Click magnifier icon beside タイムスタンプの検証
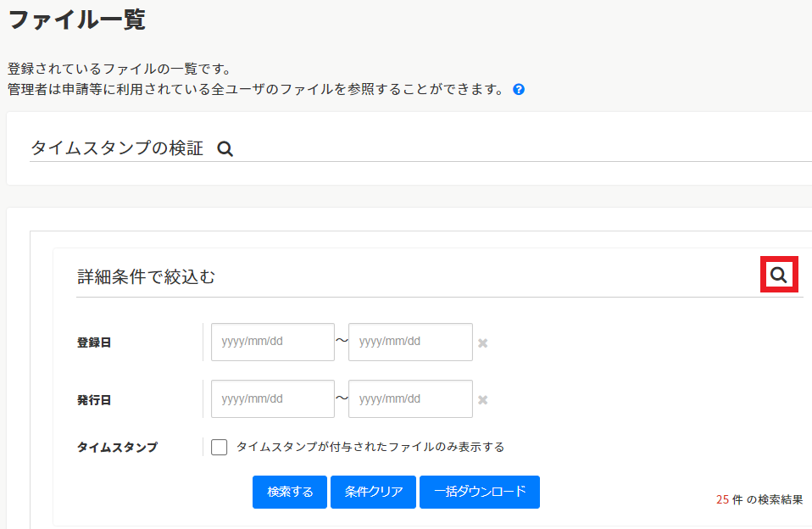 tap(225, 148)
